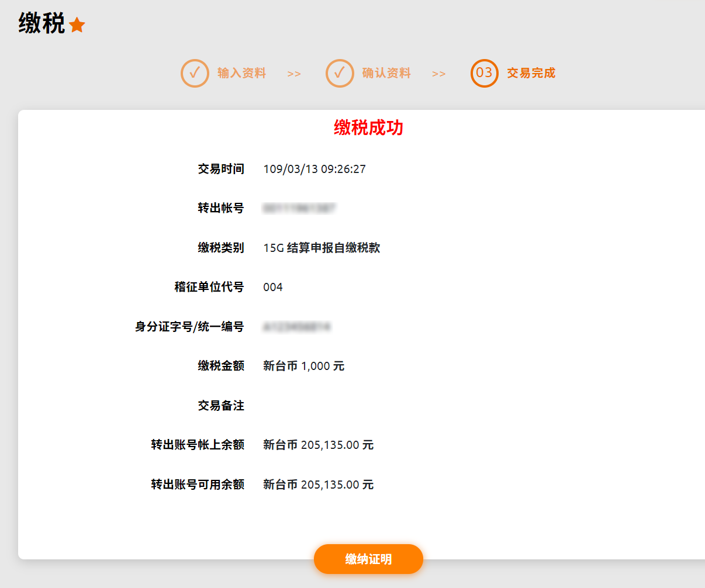Click the 转出账号帐上余额 balance value
The image size is (705, 588).
tap(318, 445)
